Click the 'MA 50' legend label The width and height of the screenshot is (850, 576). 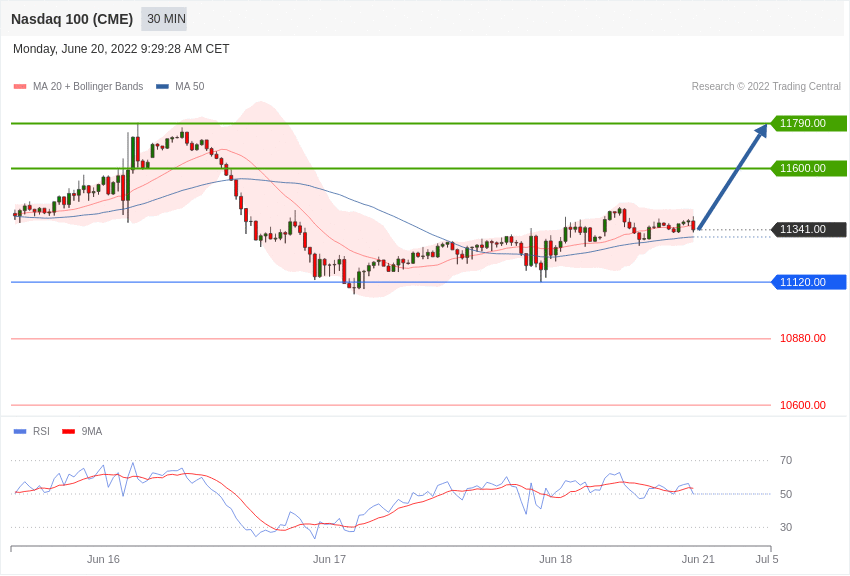tap(190, 87)
